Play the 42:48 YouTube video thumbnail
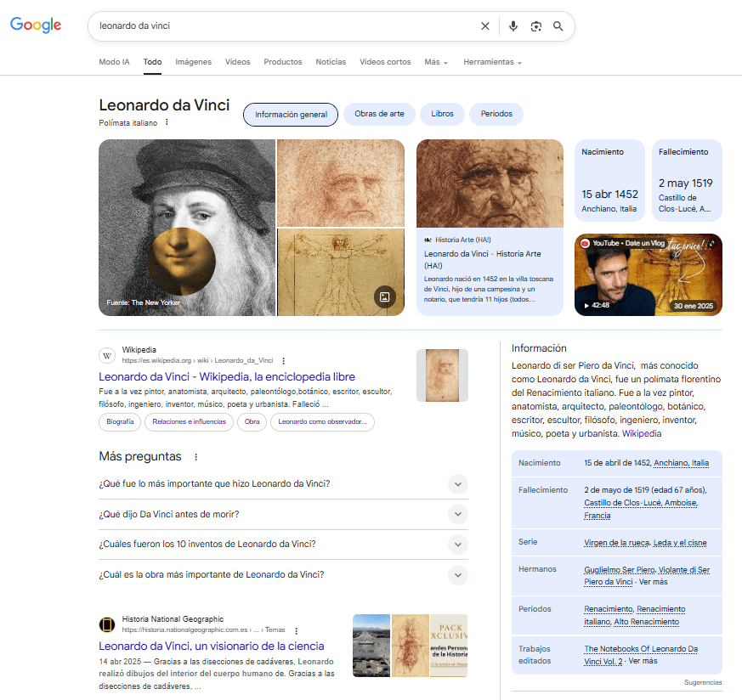The image size is (742, 700). point(648,274)
